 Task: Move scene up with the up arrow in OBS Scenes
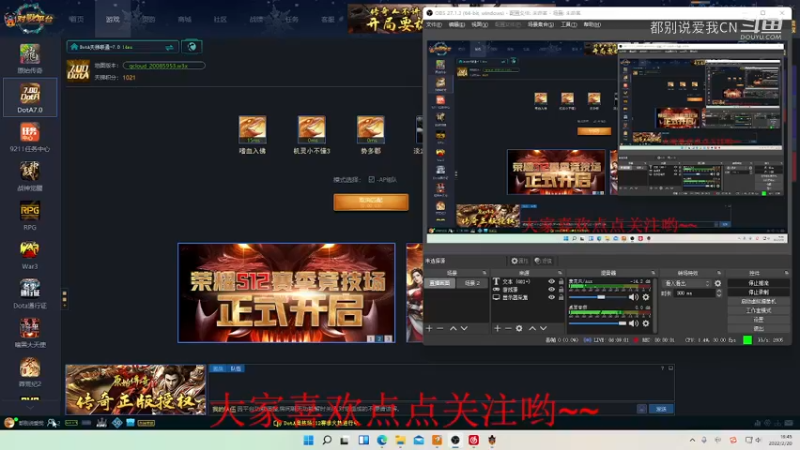[453, 329]
